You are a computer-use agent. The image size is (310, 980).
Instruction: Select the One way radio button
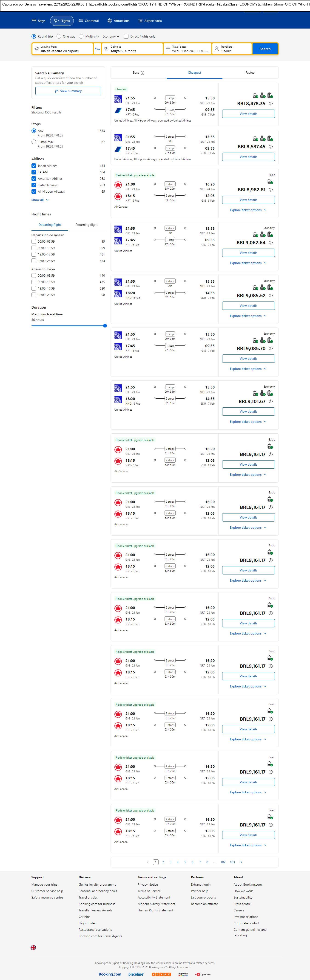pos(59,37)
